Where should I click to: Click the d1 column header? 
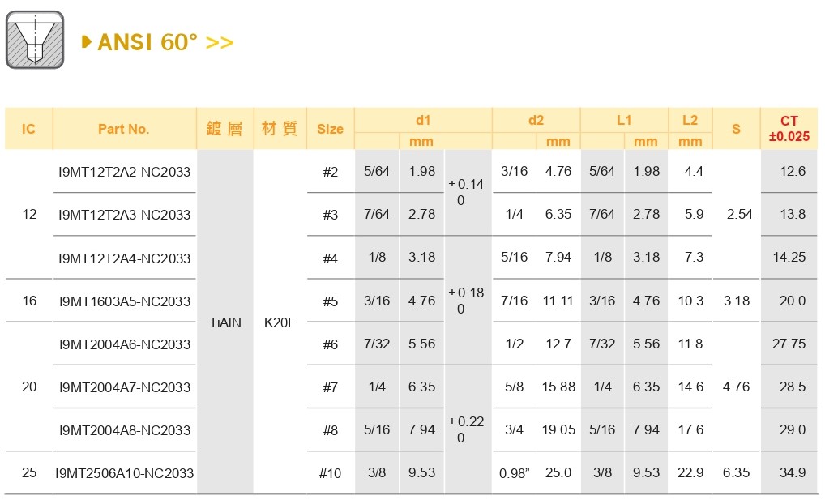coord(423,121)
